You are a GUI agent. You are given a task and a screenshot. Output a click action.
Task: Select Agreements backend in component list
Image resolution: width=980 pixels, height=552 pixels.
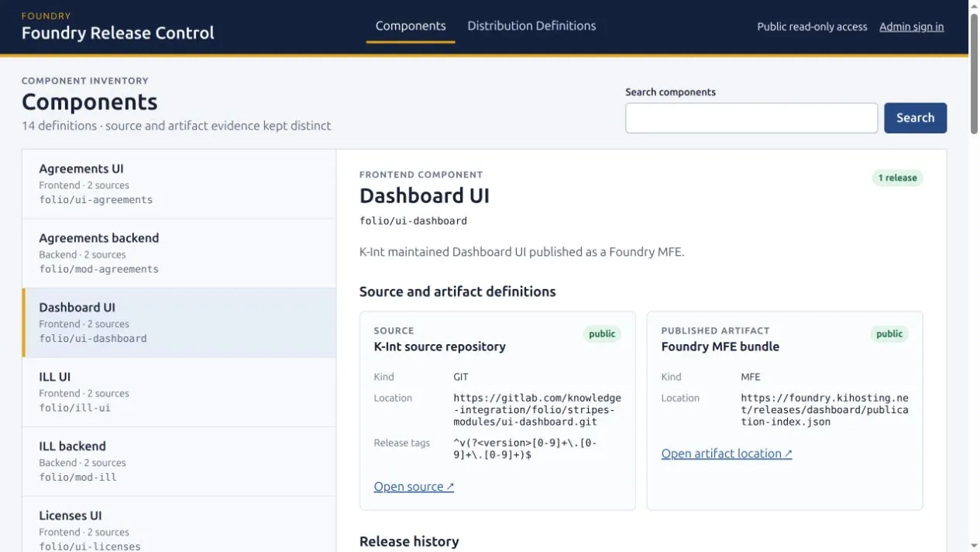point(179,254)
